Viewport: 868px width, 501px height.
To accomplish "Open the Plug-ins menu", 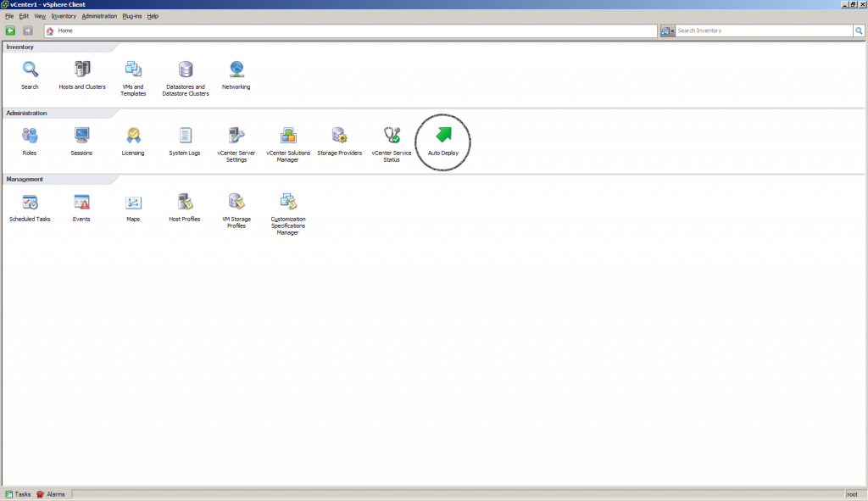I will point(131,16).
